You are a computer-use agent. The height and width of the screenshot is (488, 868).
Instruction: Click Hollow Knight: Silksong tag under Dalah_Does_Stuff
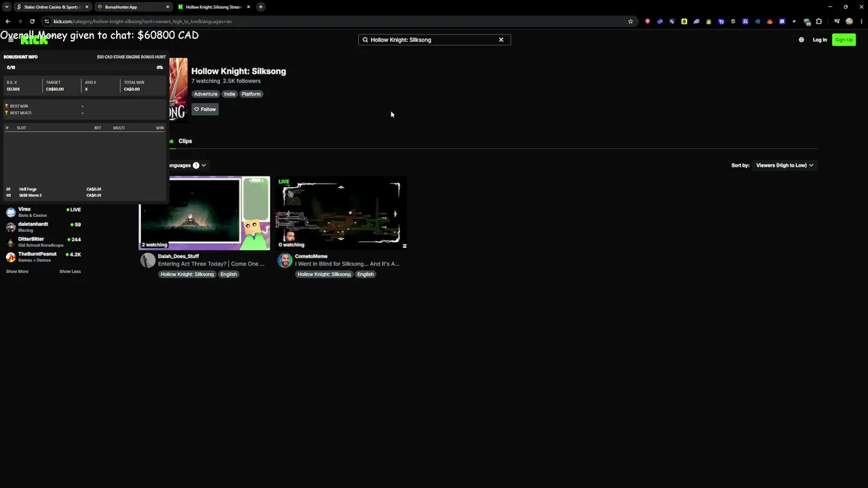tap(187, 274)
